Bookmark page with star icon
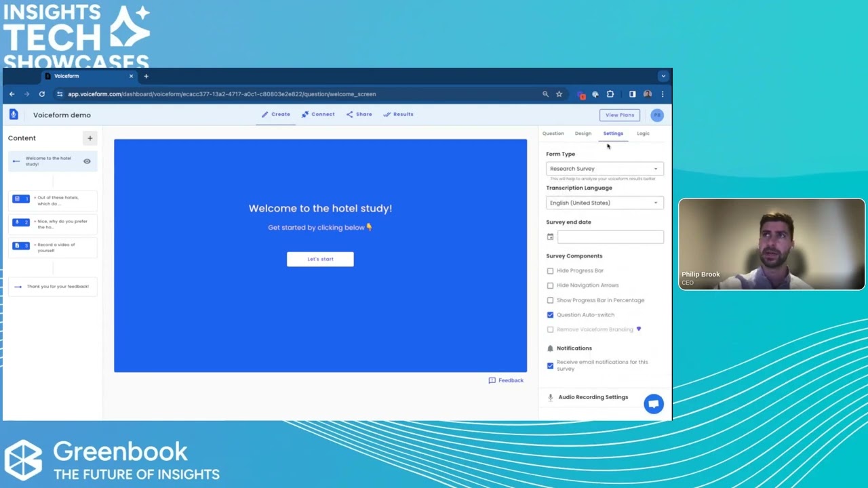 click(559, 94)
